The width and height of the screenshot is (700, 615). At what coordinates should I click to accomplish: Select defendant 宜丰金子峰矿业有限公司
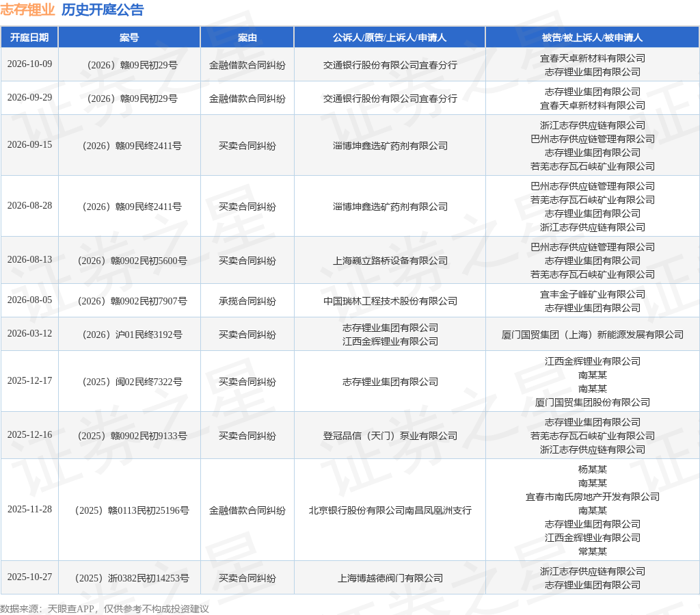[x=593, y=294]
